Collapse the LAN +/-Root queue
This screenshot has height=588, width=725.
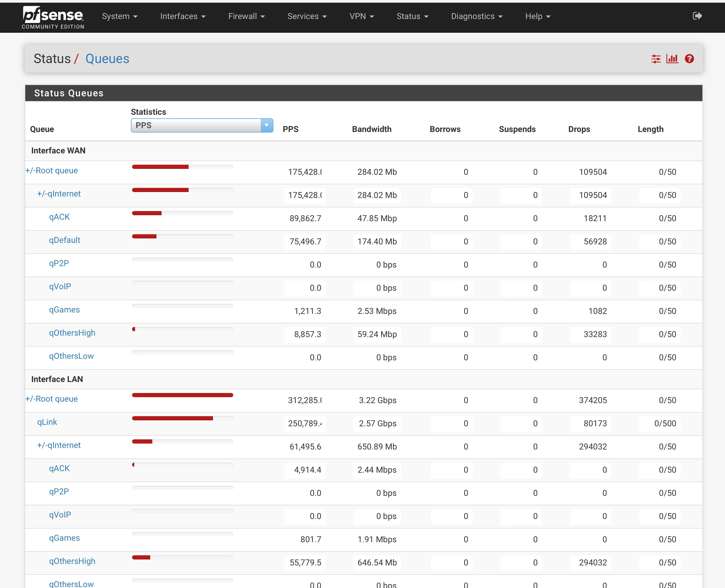pyautogui.click(x=51, y=399)
